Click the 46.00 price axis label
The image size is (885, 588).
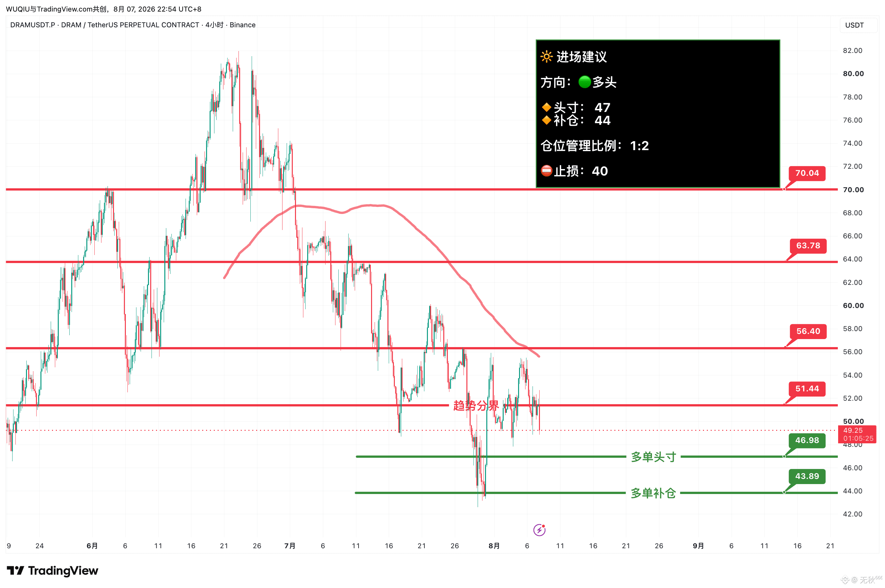pos(852,468)
